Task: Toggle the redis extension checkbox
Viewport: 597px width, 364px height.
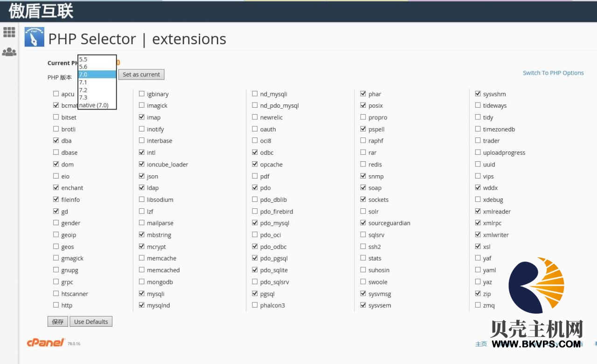Action: click(x=363, y=164)
